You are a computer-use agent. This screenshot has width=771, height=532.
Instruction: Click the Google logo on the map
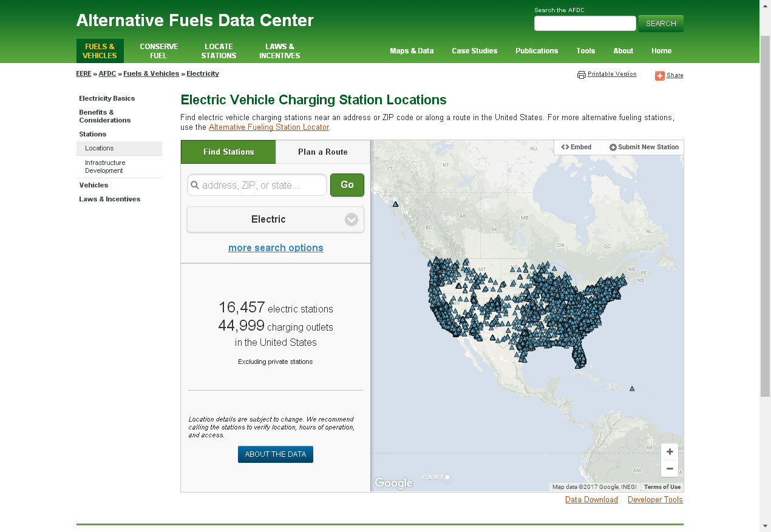point(393,482)
